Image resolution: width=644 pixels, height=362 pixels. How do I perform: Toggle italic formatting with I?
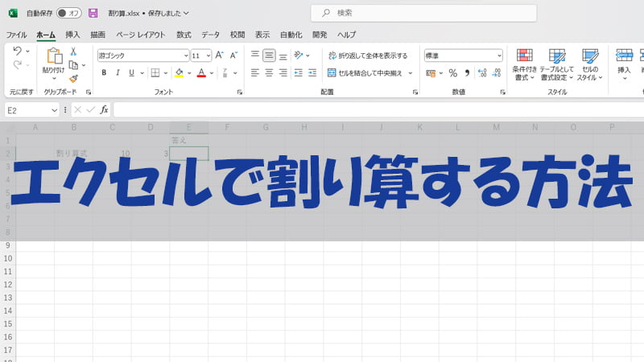pyautogui.click(x=118, y=72)
